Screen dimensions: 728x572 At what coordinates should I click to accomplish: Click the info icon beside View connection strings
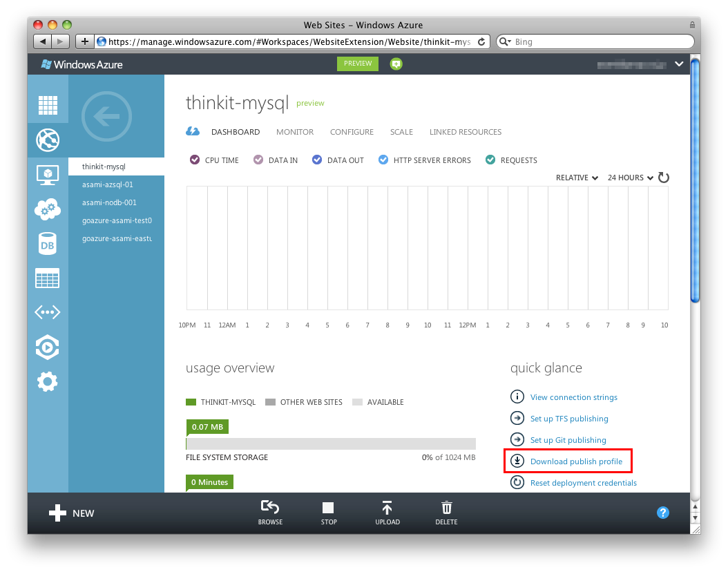(517, 397)
